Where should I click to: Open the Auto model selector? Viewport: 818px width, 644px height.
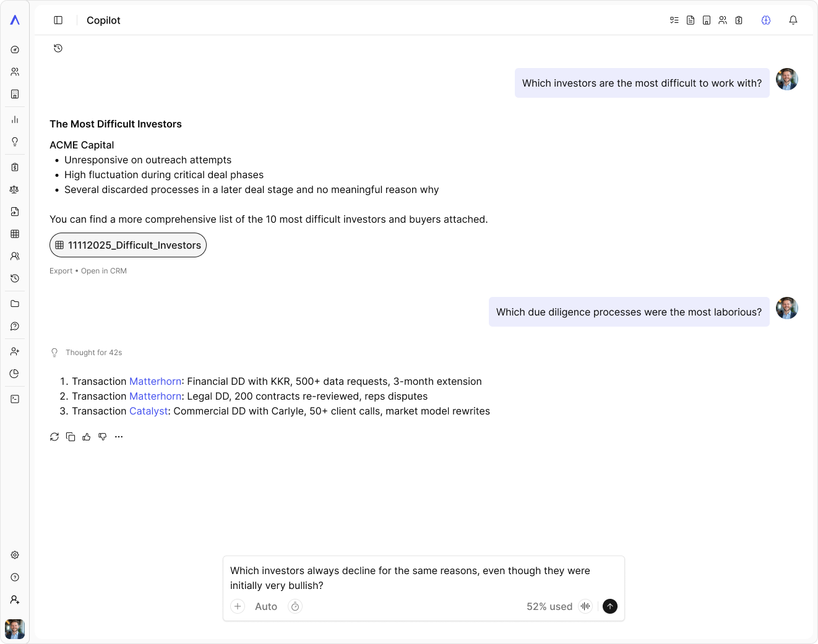pyautogui.click(x=266, y=607)
